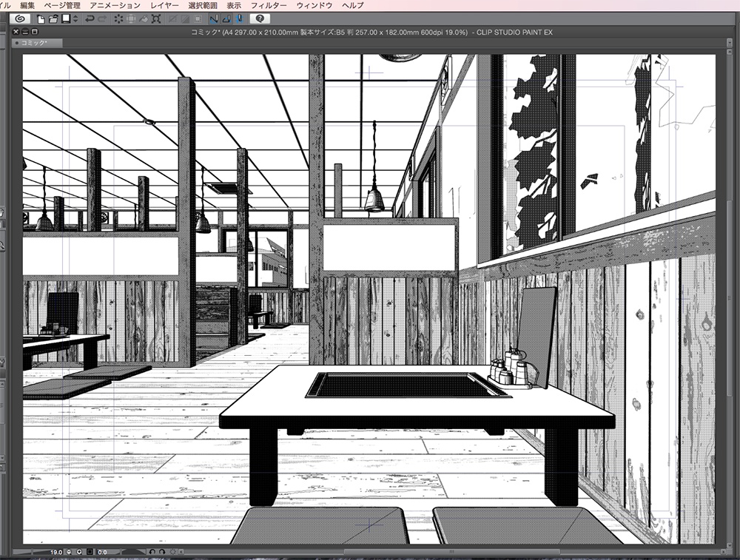Toggle Snap to Grid
This screenshot has width=740, height=560.
(x=240, y=19)
